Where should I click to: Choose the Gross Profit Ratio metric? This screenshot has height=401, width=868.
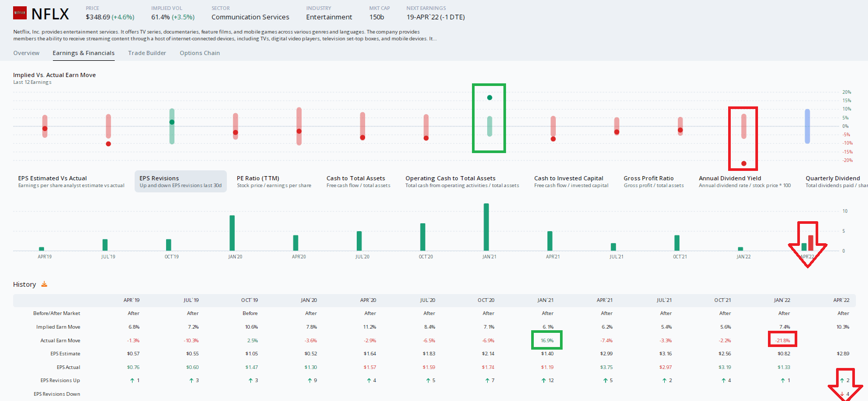pos(654,181)
